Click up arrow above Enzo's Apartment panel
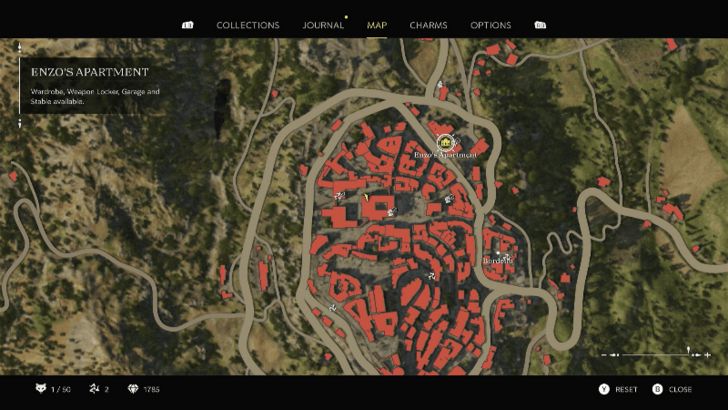The image size is (728, 410). 20,47
